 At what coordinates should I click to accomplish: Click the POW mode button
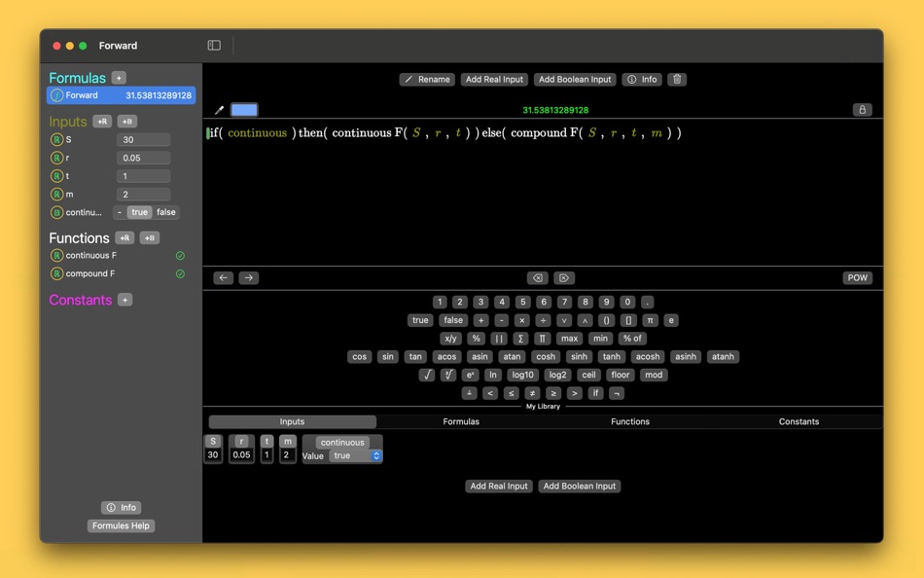pos(858,277)
